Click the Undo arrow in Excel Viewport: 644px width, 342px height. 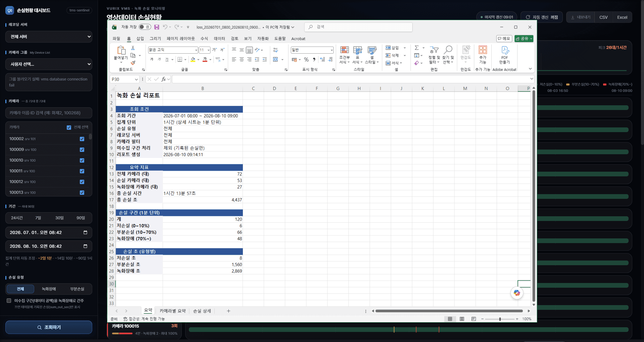[165, 27]
